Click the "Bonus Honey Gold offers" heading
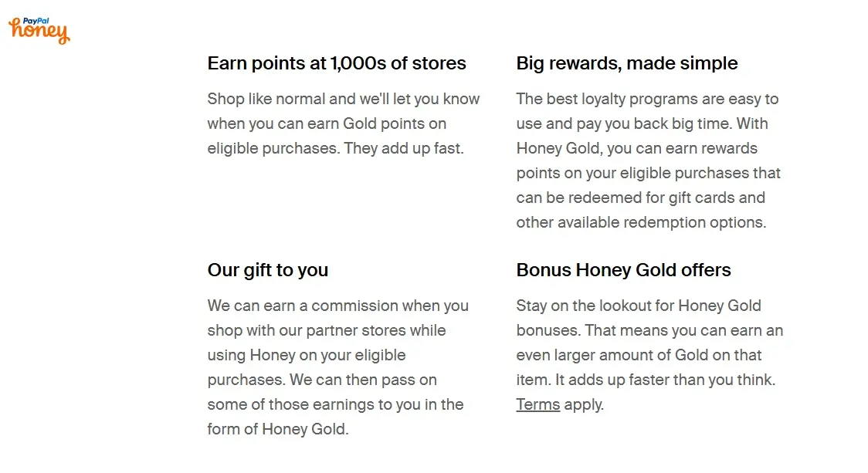868x473 pixels. 623,270
